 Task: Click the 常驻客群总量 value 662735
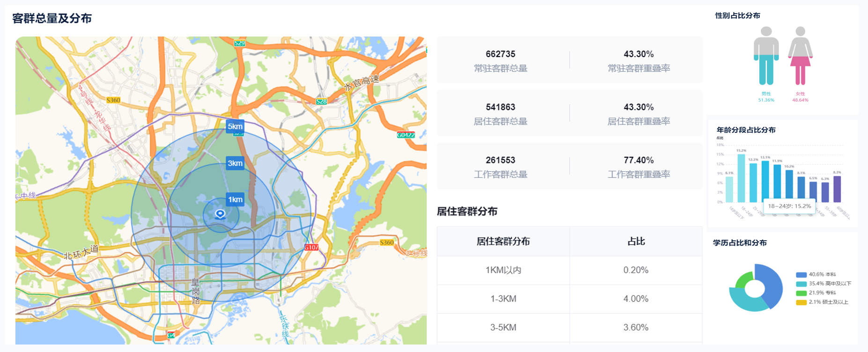coord(500,54)
